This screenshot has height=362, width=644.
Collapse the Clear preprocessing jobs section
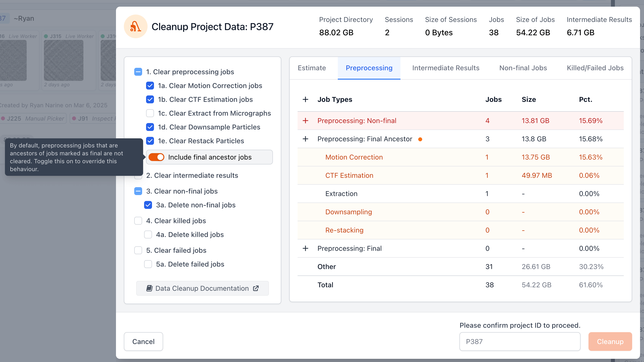coord(138,72)
